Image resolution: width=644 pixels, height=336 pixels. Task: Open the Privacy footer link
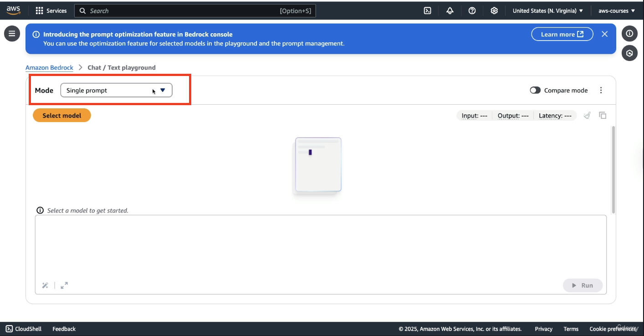point(543,329)
